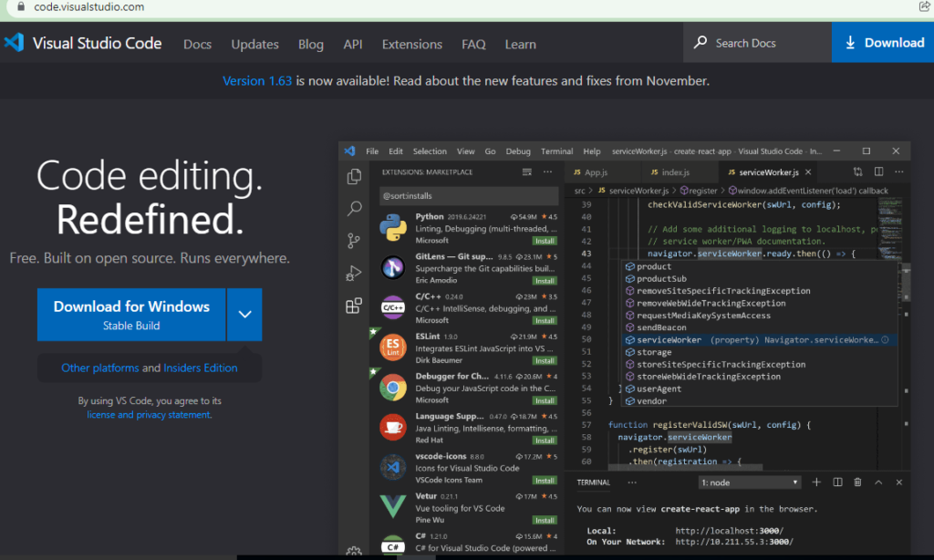Open Extensions icon in activity bar

coord(354,306)
